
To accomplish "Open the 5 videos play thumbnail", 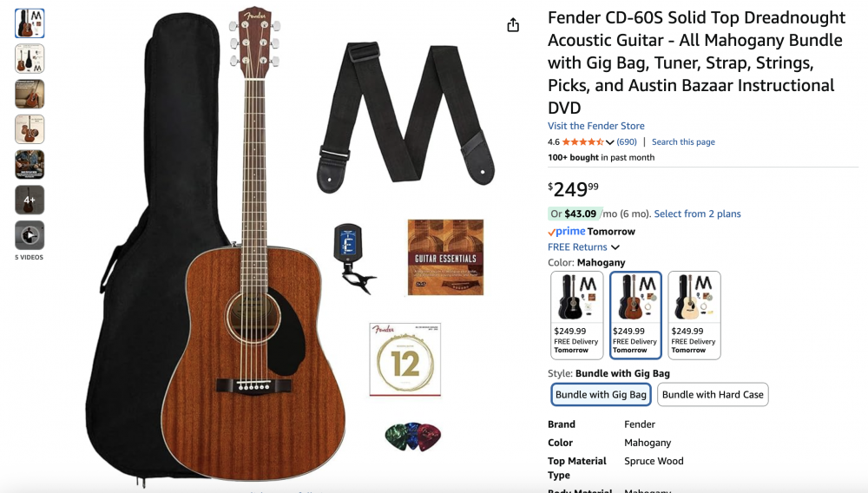I will click(x=30, y=236).
